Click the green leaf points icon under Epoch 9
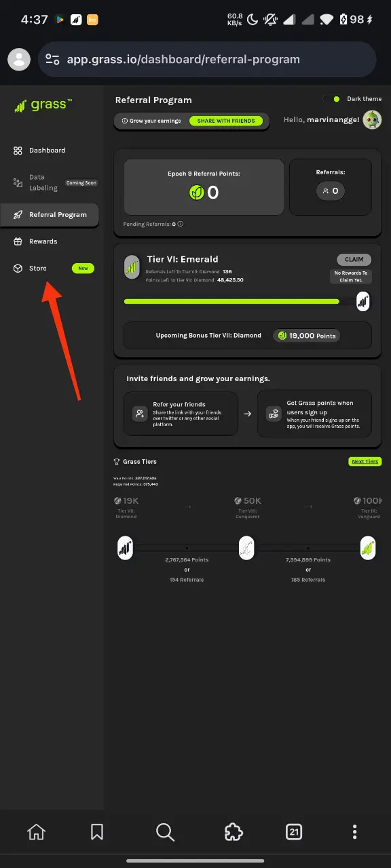The image size is (391, 868). coord(196,193)
